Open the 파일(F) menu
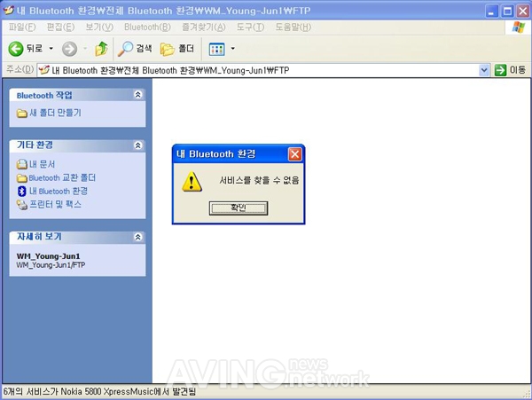The width and height of the screenshot is (532, 400). click(21, 27)
